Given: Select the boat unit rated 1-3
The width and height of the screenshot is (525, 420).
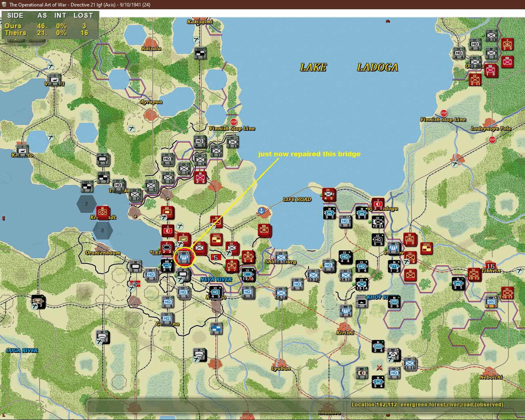Looking at the screenshot, I should click(x=362, y=302).
